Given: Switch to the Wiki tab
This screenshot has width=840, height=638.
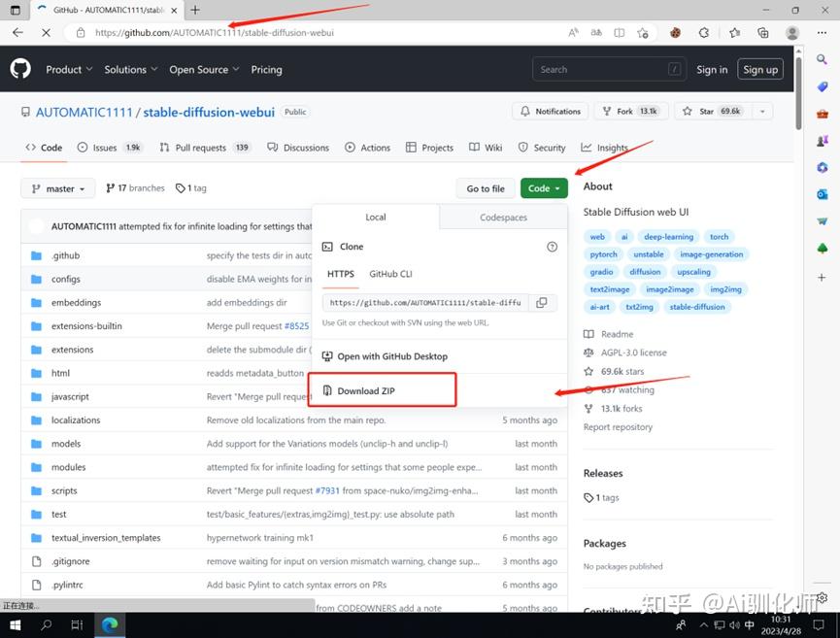Looking at the screenshot, I should (x=486, y=148).
